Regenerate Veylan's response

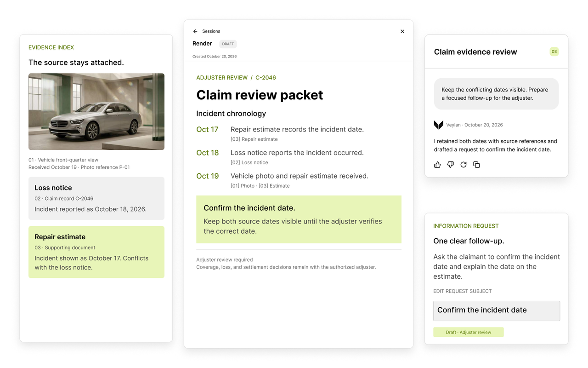coord(464,165)
